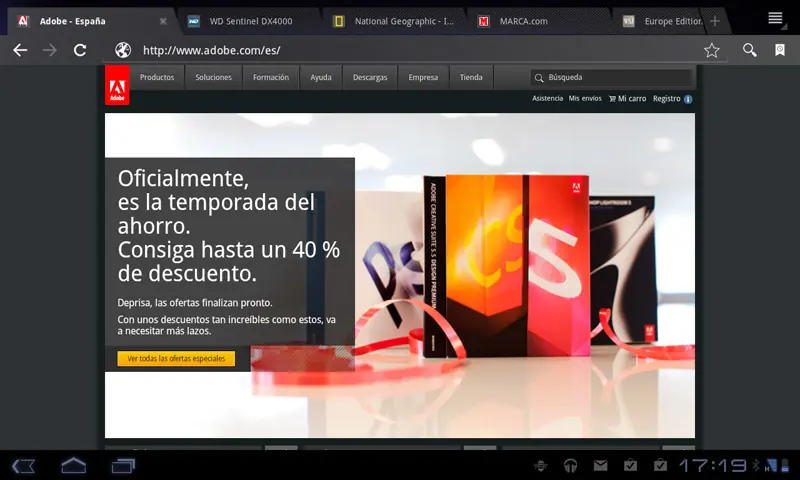Add a new tab with the plus icon
This screenshot has height=480, width=800.
715,21
